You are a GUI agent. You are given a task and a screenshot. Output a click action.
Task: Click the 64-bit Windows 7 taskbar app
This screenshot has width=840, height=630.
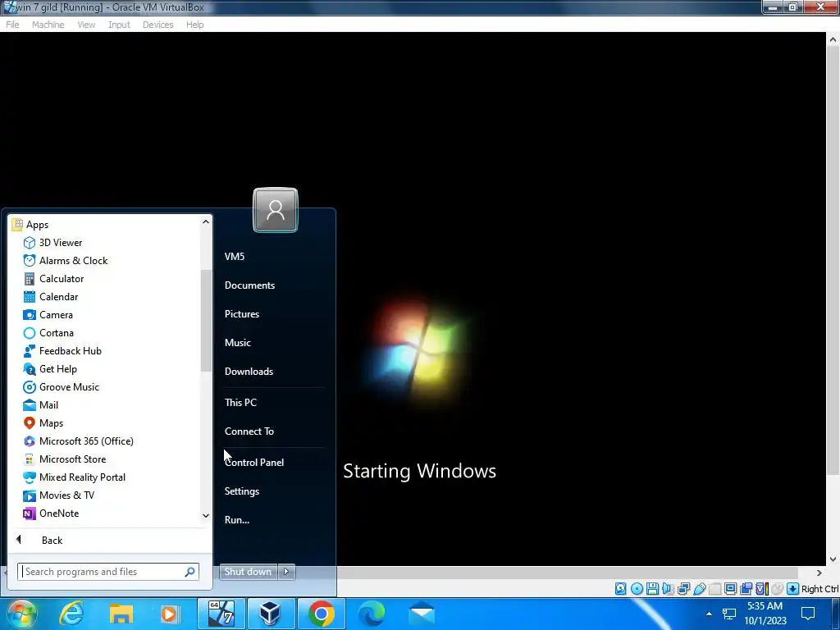coord(221,614)
